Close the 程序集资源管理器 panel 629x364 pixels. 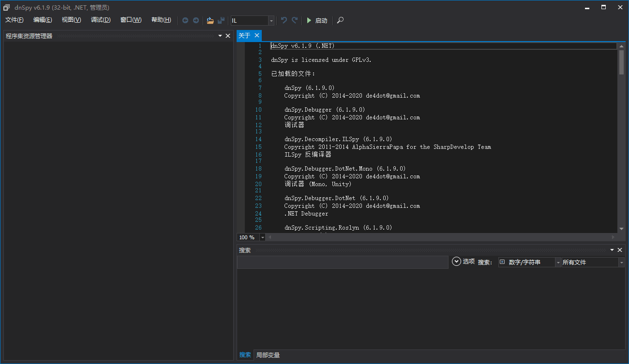coord(228,36)
